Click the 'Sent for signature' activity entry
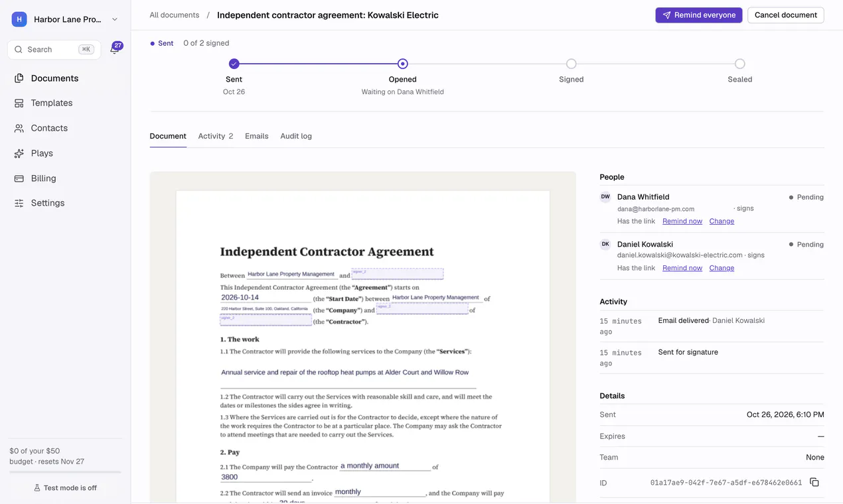The image size is (843, 504). click(x=712, y=357)
